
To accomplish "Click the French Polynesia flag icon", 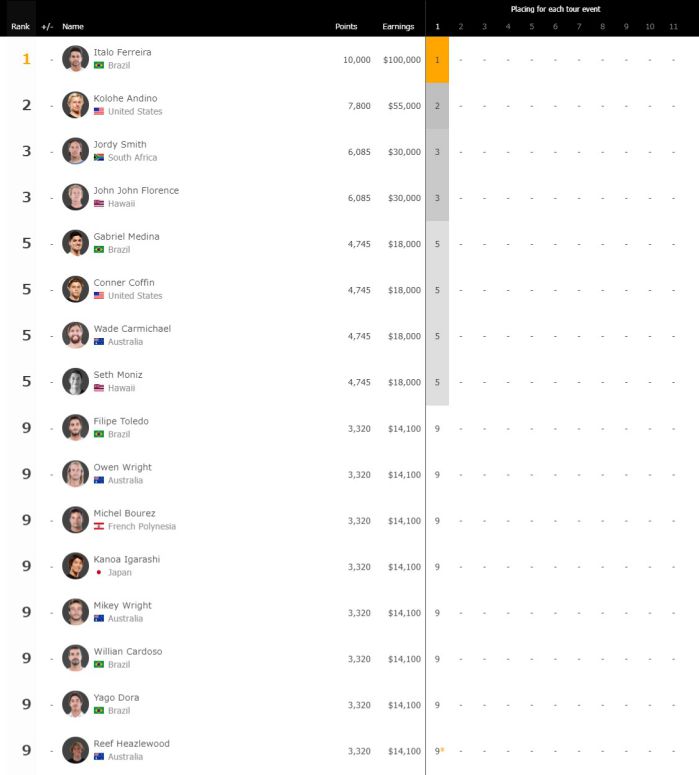I will tap(99, 526).
